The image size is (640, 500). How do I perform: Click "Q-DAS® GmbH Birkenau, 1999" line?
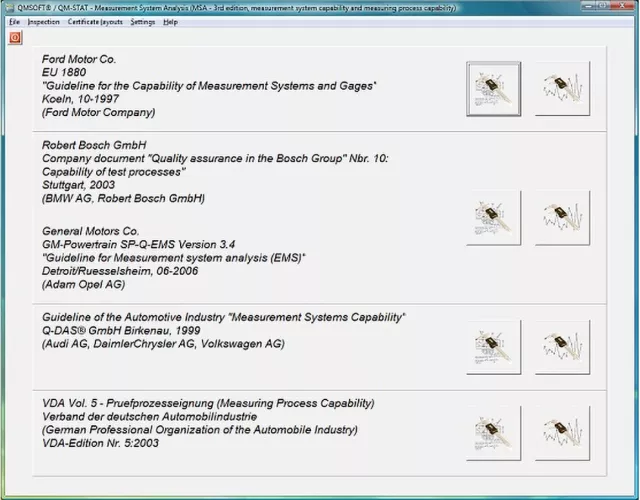click(121, 331)
